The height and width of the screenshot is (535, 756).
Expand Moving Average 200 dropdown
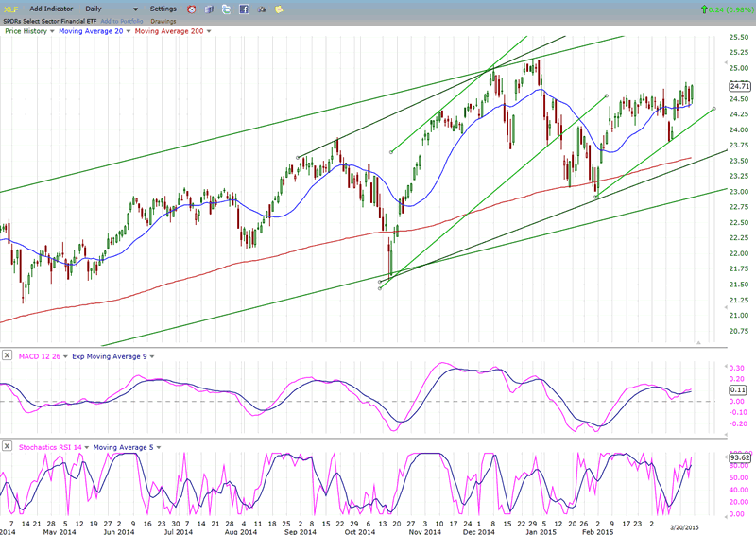click(x=209, y=31)
